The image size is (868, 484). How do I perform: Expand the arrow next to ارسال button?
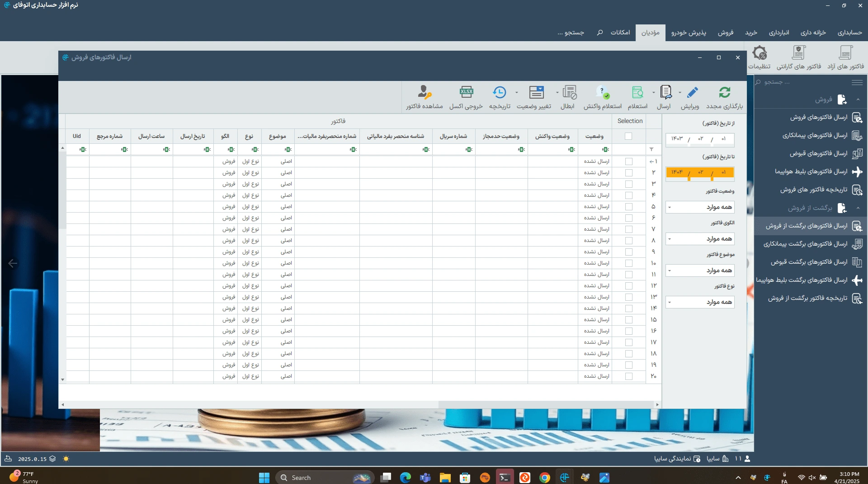(654, 93)
